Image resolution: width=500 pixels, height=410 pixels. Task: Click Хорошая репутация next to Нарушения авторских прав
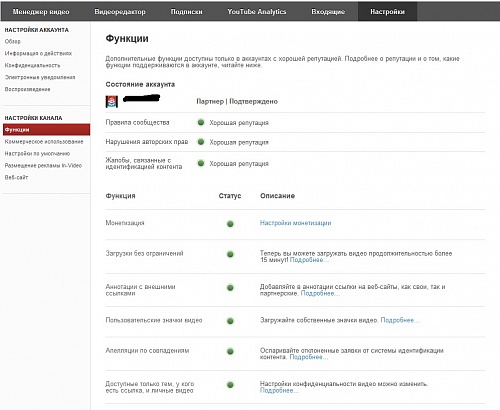point(239,142)
